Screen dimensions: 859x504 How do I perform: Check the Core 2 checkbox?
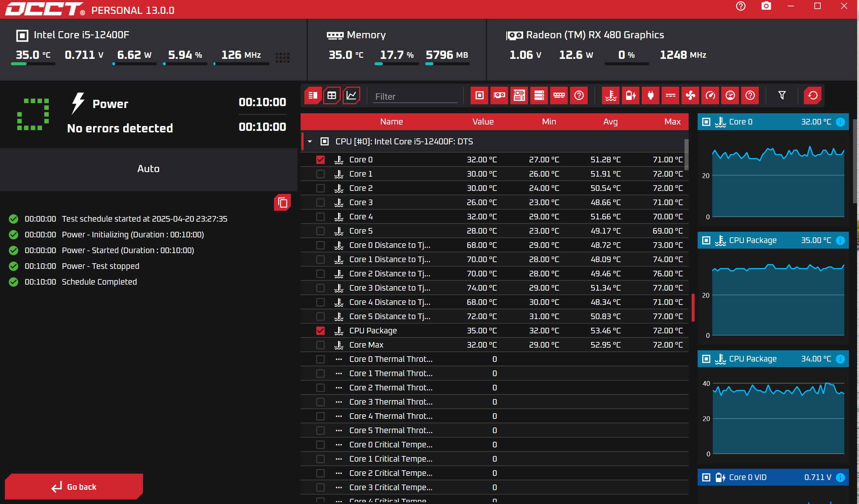pos(320,188)
